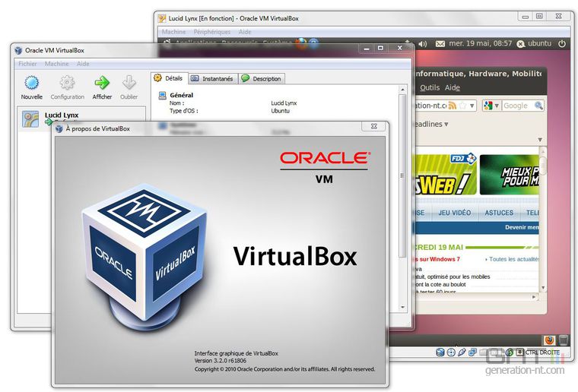The width and height of the screenshot is (578, 392).
Task: Open the mail envelope indicator in Ubuntu panel
Action: 440,44
